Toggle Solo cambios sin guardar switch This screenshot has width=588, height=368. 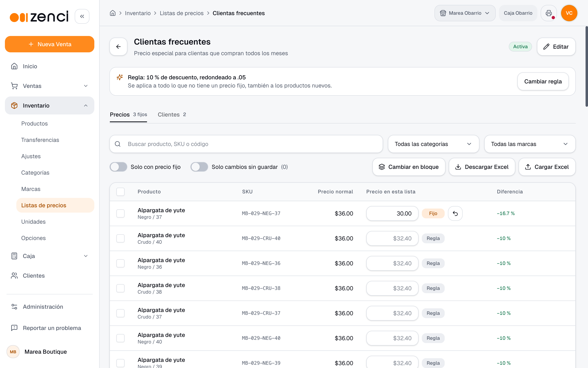click(199, 167)
